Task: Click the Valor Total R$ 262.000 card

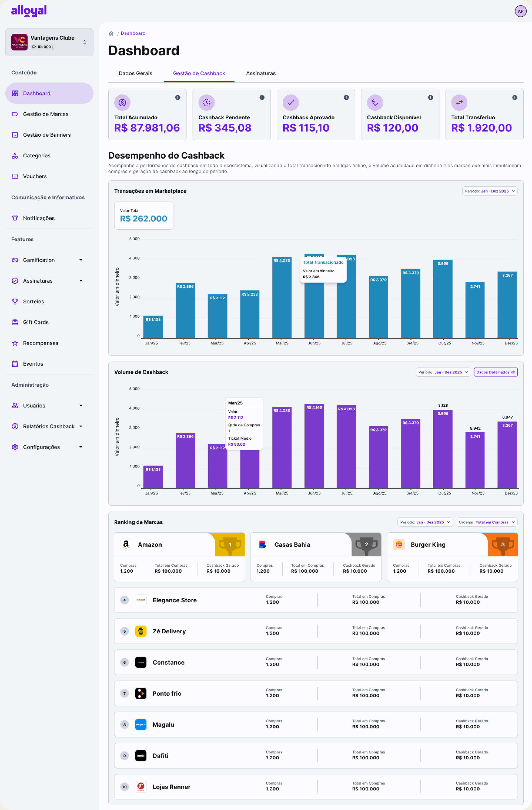Action: click(x=144, y=215)
